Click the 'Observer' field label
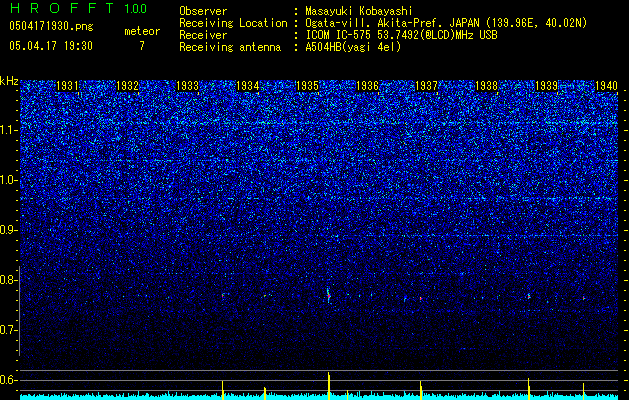The height and width of the screenshot is (400, 629). coord(203,11)
